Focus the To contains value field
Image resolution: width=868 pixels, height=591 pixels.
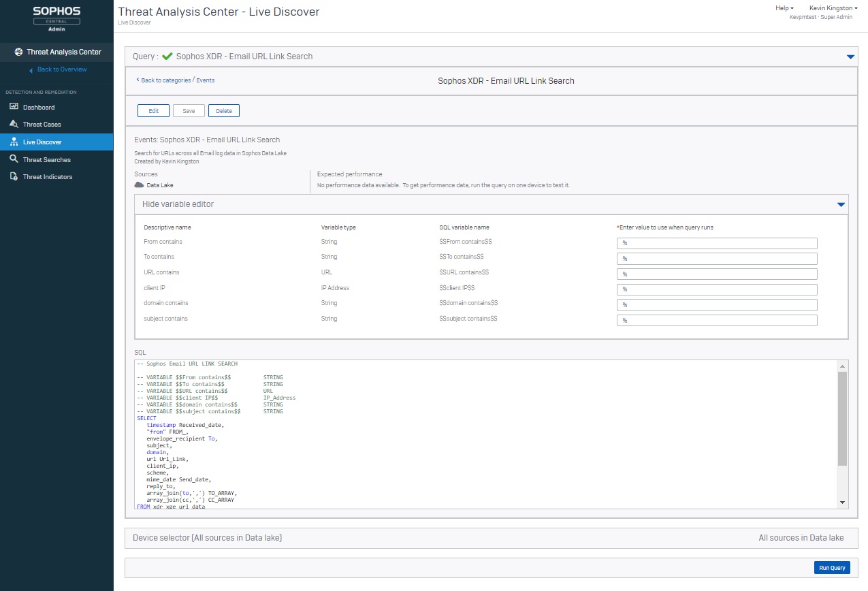coord(717,259)
